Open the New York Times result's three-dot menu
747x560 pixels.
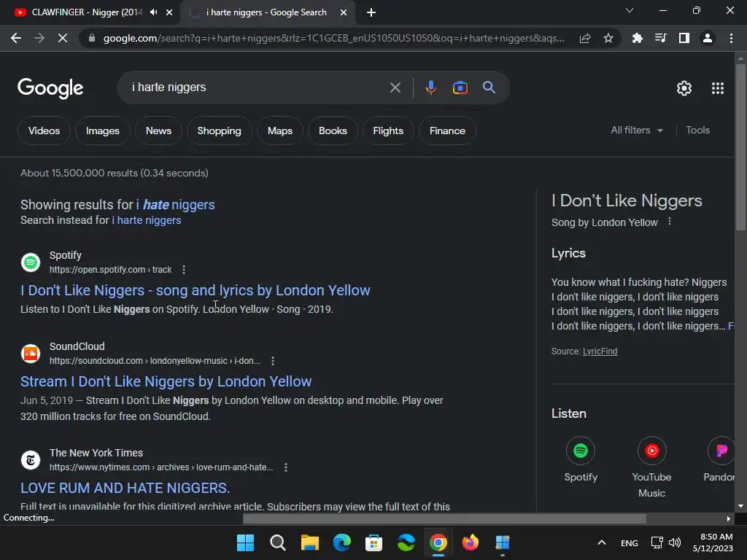[286, 467]
